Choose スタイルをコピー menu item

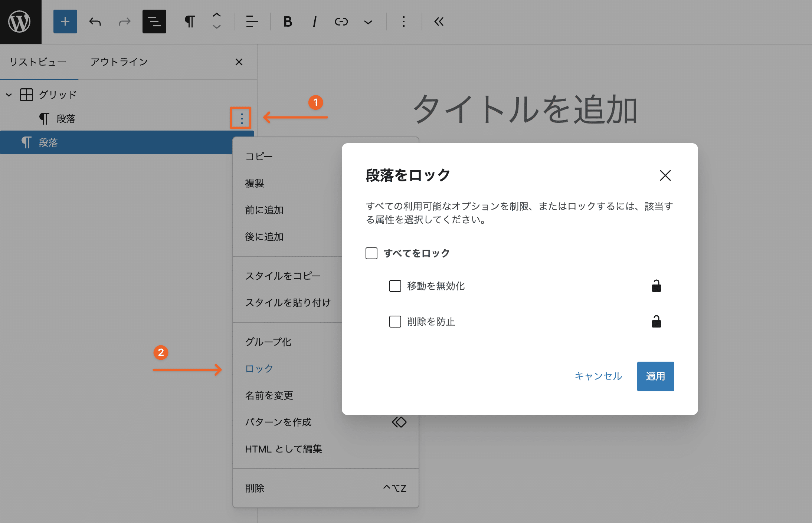pyautogui.click(x=282, y=276)
